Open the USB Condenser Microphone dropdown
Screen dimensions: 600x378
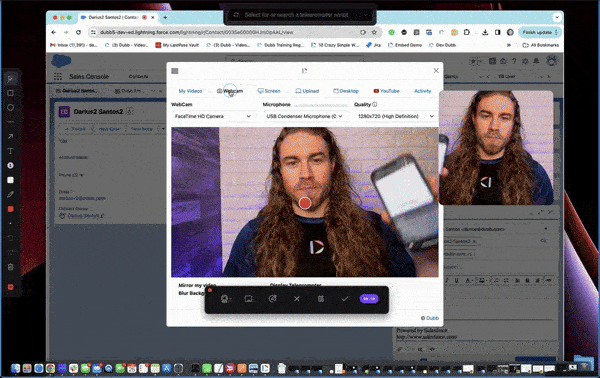305,116
